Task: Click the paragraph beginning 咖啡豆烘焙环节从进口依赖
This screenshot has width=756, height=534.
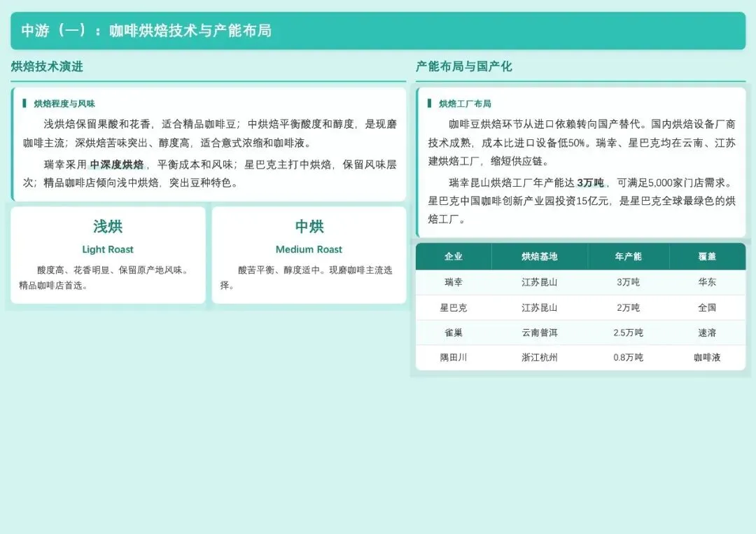Action: click(x=582, y=143)
